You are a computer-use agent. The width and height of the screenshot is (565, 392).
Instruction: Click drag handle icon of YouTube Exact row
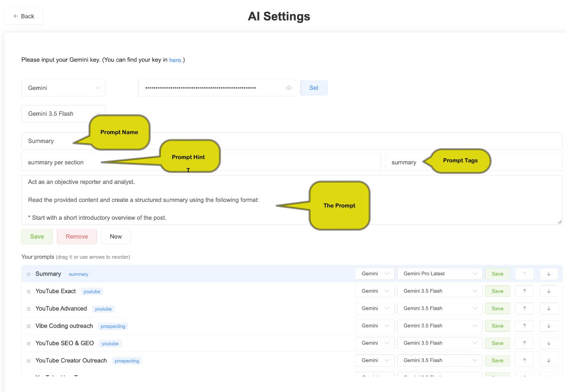point(29,292)
